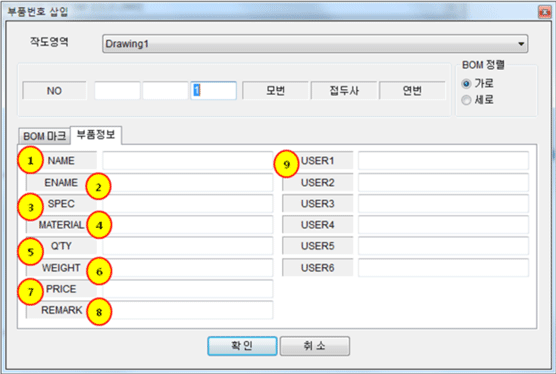Click the WEIGHT input field
The height and width of the screenshot is (374, 556).
pos(188,268)
